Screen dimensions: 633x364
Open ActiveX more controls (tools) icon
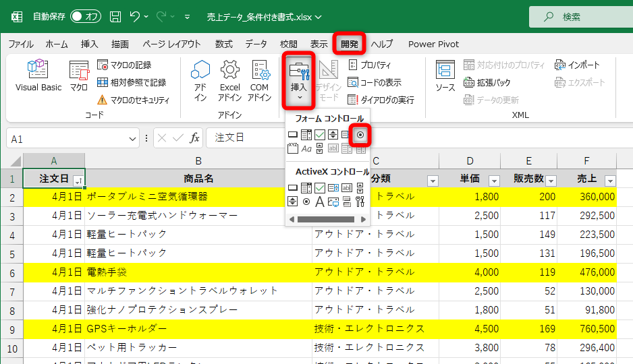(x=360, y=201)
